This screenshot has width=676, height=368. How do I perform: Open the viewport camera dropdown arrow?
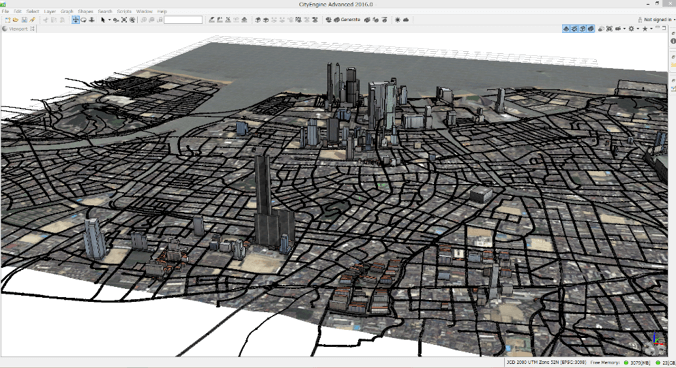click(624, 29)
